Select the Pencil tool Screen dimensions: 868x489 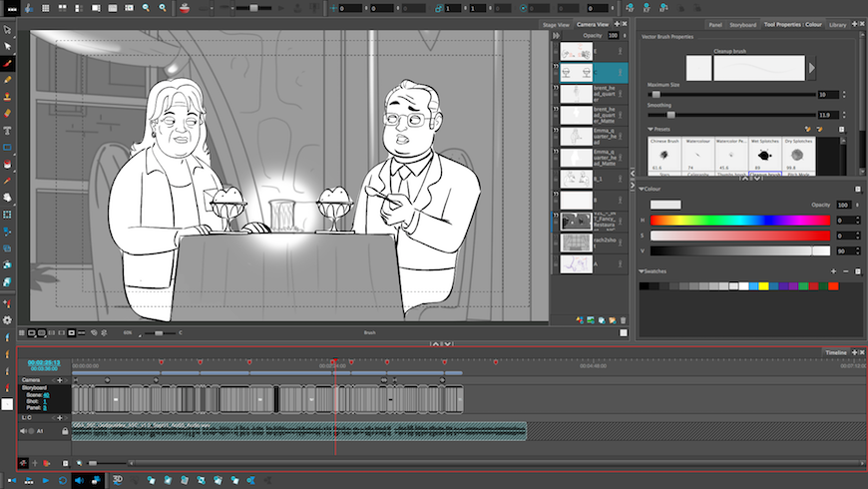point(7,80)
